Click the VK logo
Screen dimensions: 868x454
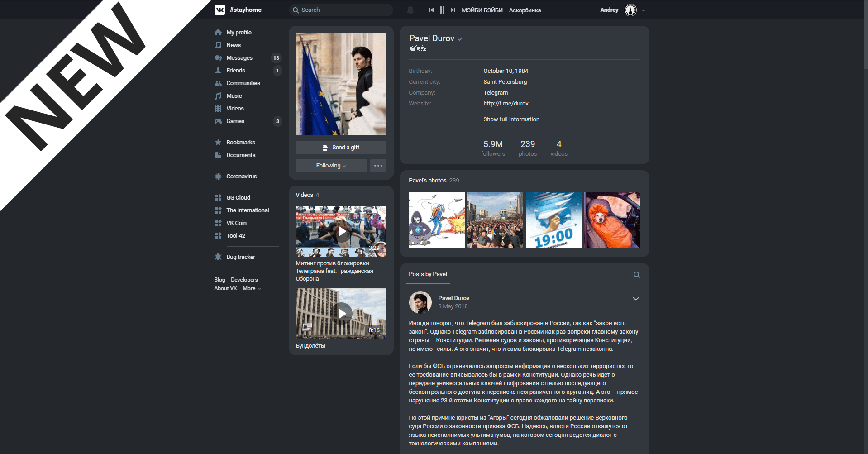pos(220,10)
